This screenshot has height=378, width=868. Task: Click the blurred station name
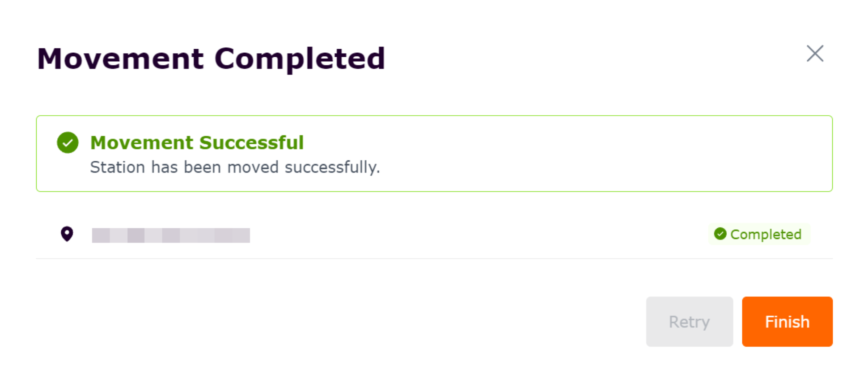point(170,235)
